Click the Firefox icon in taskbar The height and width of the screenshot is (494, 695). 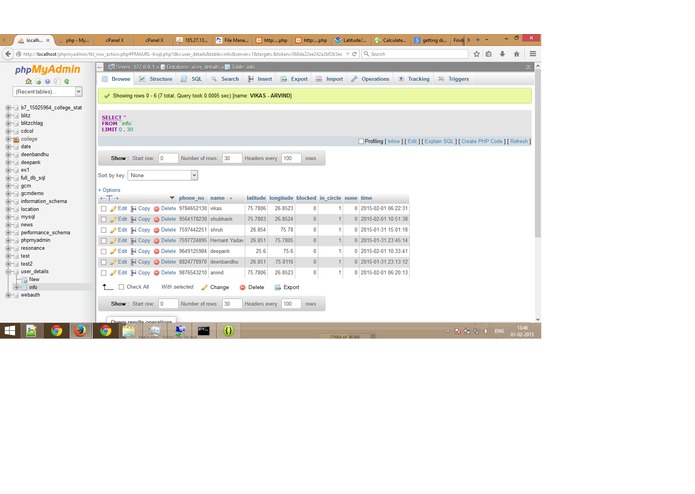tap(80, 331)
